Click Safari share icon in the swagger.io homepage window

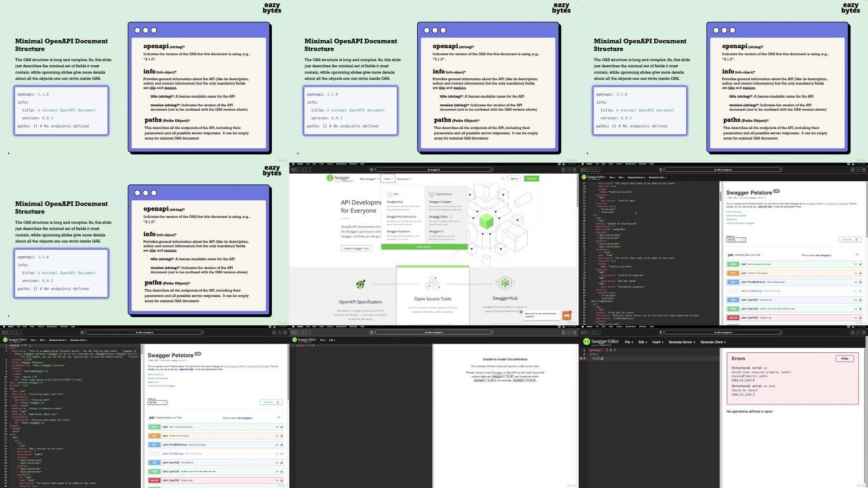point(563,169)
